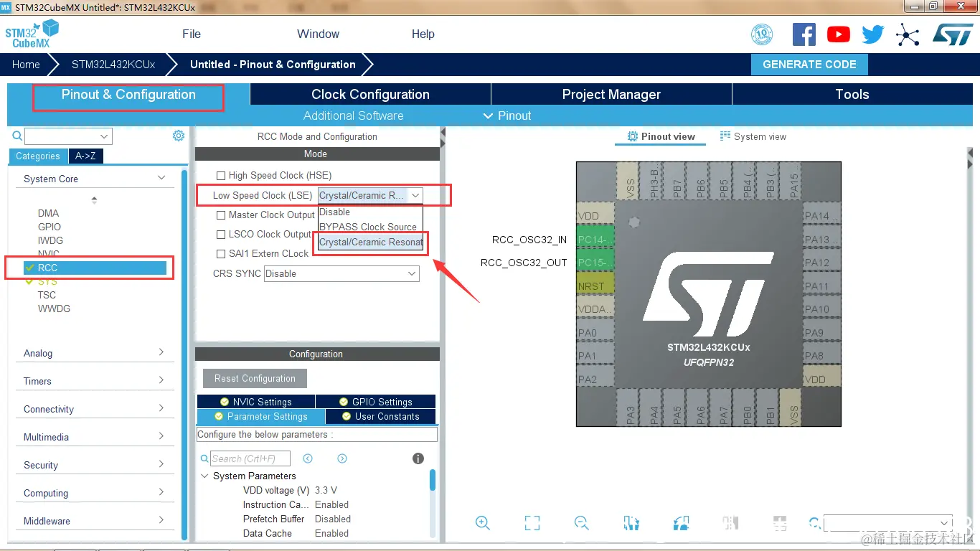This screenshot has height=551, width=980.
Task: Switch to Clock Configuration tab
Action: pyautogui.click(x=370, y=94)
